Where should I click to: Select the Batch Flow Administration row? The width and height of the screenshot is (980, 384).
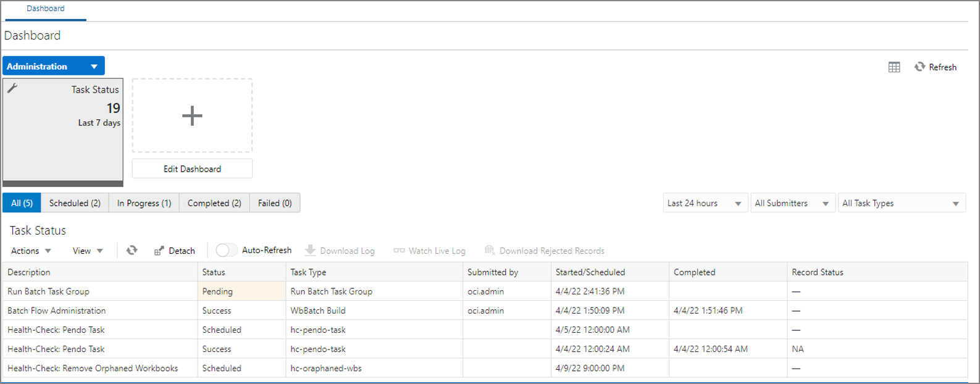pos(485,311)
